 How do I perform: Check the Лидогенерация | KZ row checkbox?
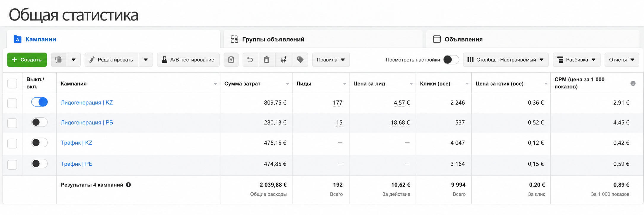click(x=12, y=103)
